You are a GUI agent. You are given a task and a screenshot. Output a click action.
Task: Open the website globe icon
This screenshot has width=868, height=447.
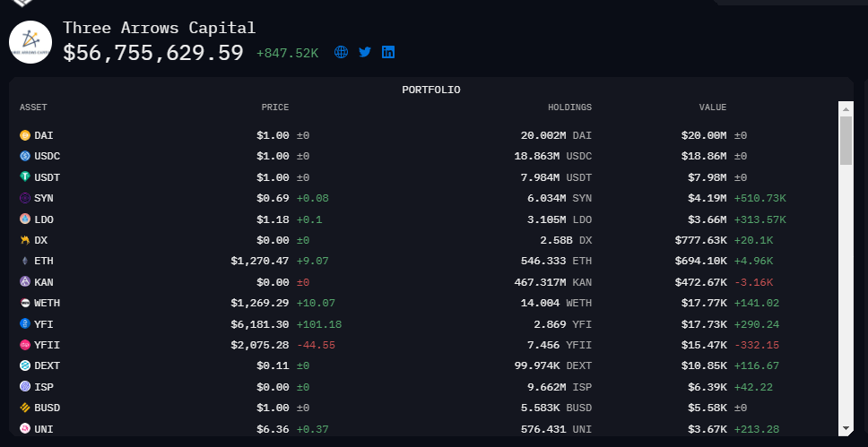(341, 53)
